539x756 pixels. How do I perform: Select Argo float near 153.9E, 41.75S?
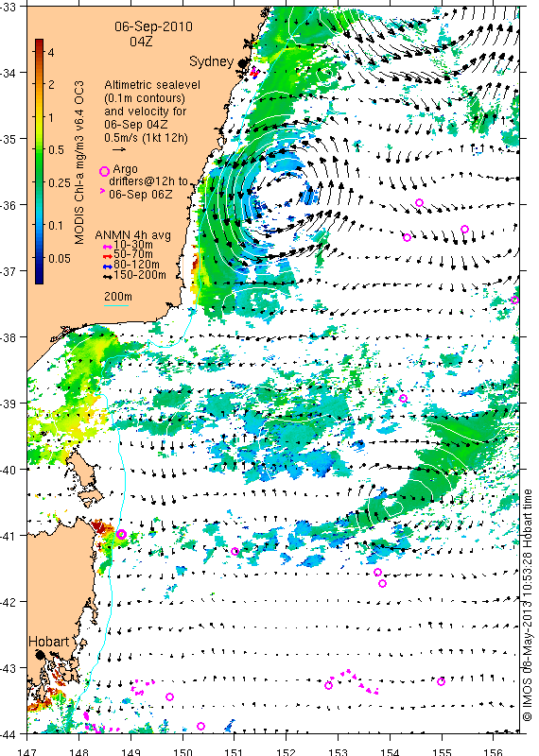[383, 583]
